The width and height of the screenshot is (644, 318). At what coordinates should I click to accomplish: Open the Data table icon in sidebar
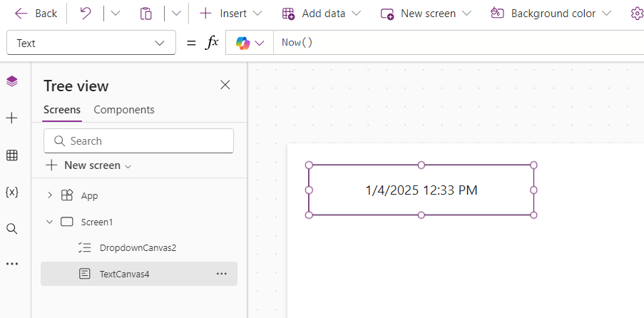coord(11,155)
